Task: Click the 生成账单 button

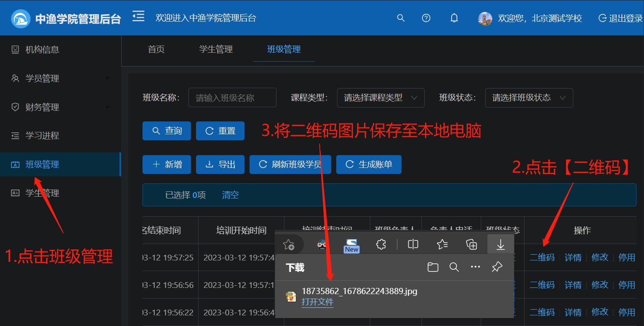Action: 369,164
